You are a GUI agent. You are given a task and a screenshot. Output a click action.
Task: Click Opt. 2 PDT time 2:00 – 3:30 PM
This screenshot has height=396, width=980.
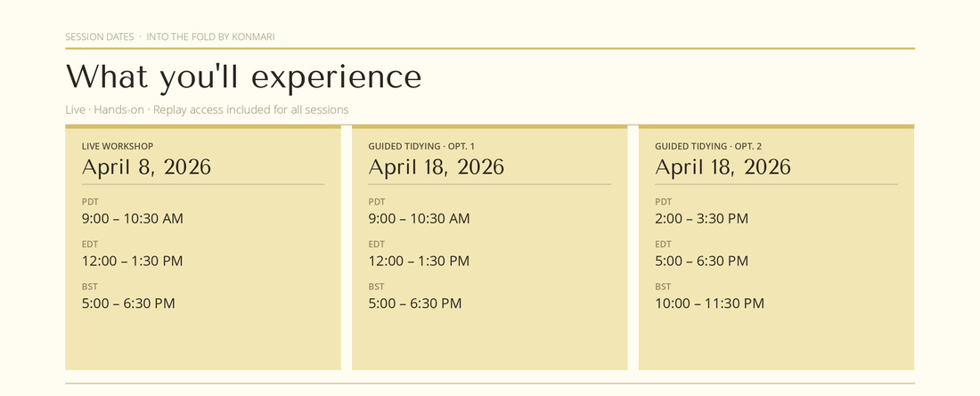point(701,218)
